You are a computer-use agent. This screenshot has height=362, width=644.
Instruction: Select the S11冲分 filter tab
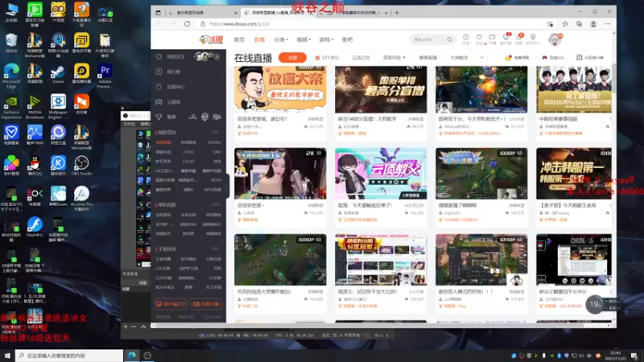327,58
